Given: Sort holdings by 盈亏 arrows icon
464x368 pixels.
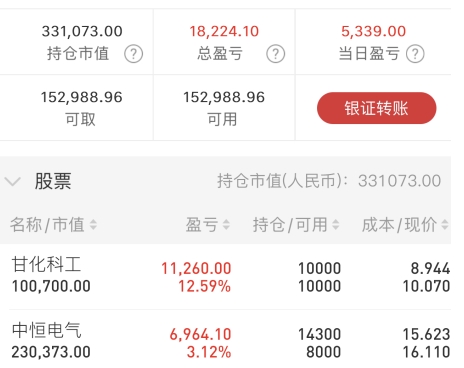Looking at the screenshot, I should [226, 225].
